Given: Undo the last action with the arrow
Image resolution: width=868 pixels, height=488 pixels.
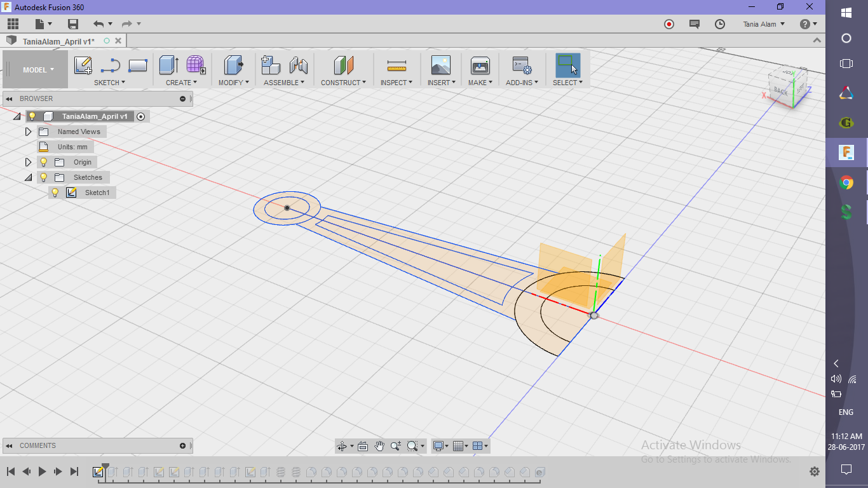Looking at the screenshot, I should coord(98,24).
